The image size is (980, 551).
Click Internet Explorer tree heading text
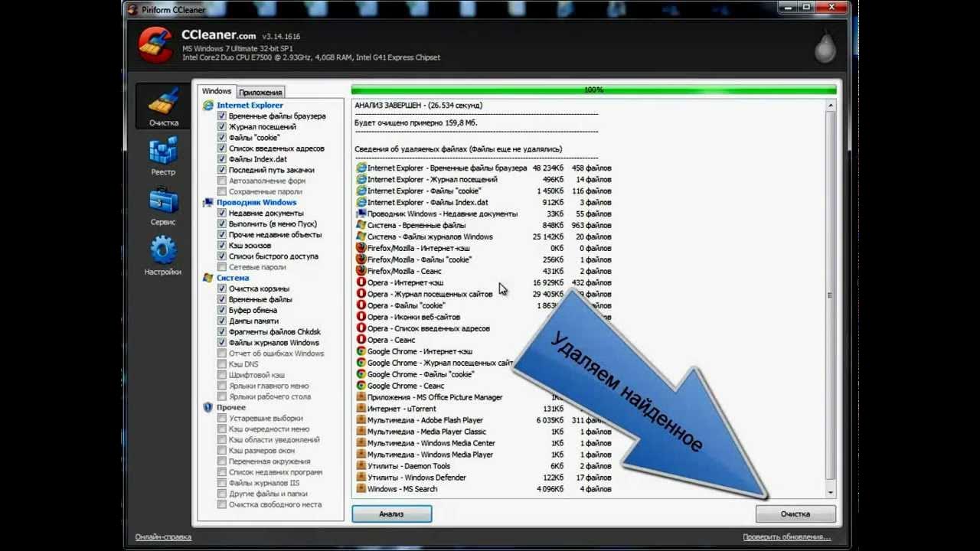(x=250, y=106)
